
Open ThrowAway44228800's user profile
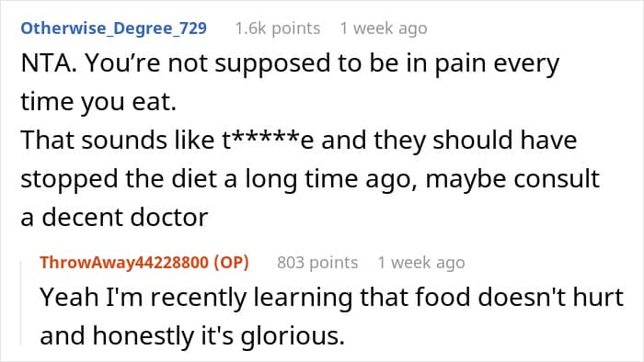tap(124, 263)
